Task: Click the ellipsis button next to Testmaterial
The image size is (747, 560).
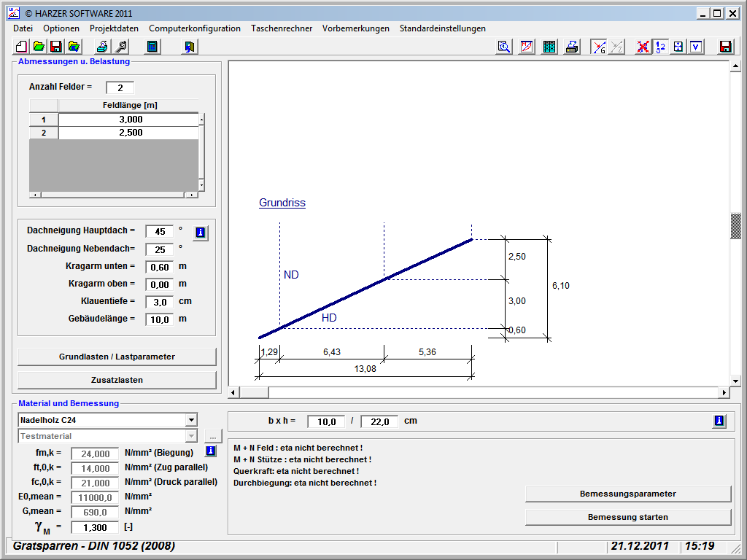Action: pyautogui.click(x=212, y=436)
